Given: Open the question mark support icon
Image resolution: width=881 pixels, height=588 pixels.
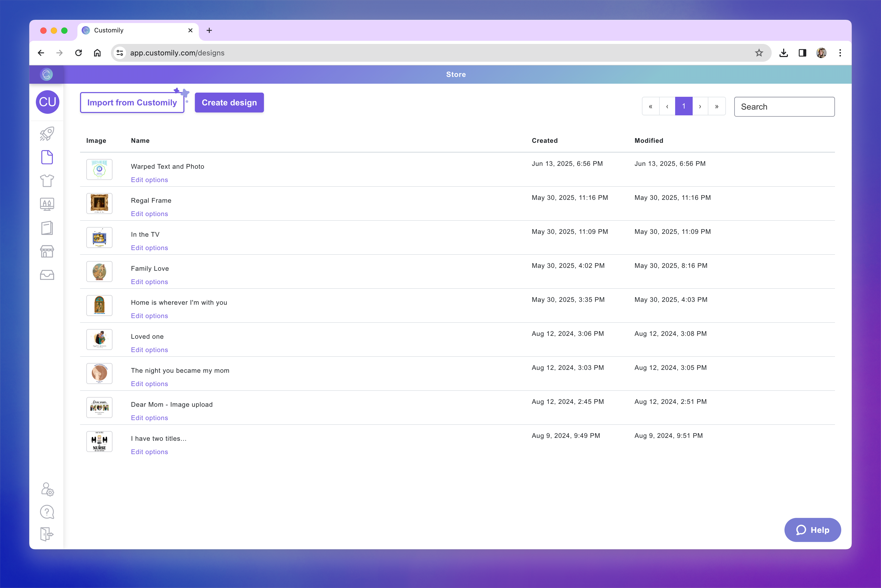Looking at the screenshot, I should pyautogui.click(x=47, y=512).
